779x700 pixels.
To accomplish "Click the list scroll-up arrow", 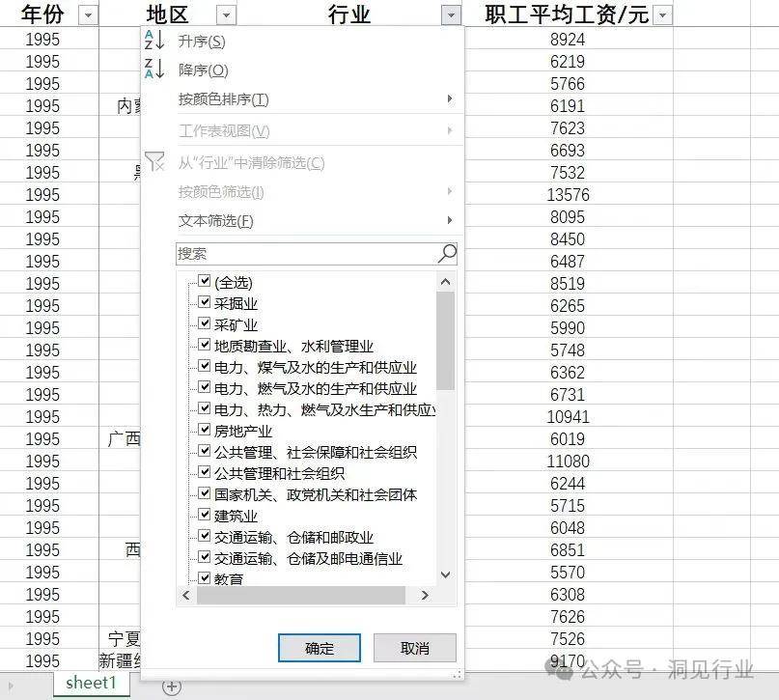I will point(446,282).
